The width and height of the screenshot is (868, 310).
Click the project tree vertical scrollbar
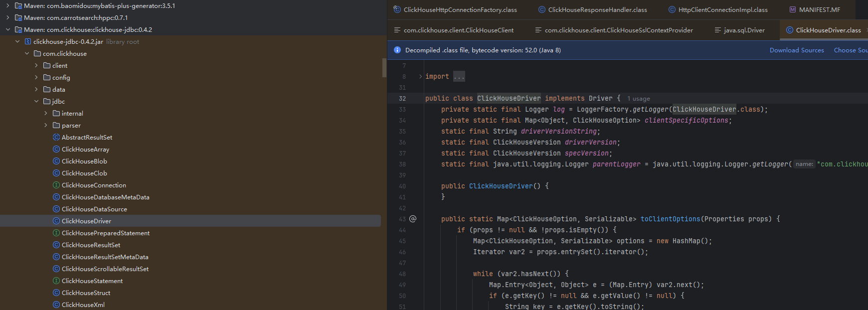384,68
